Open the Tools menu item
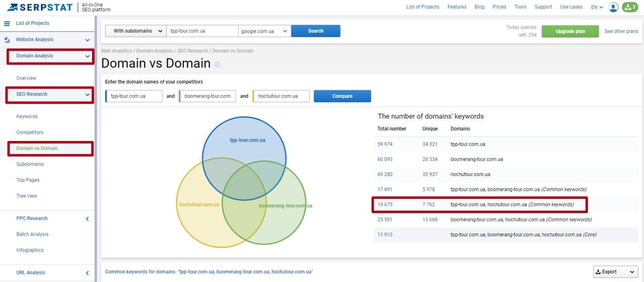 click(520, 7)
